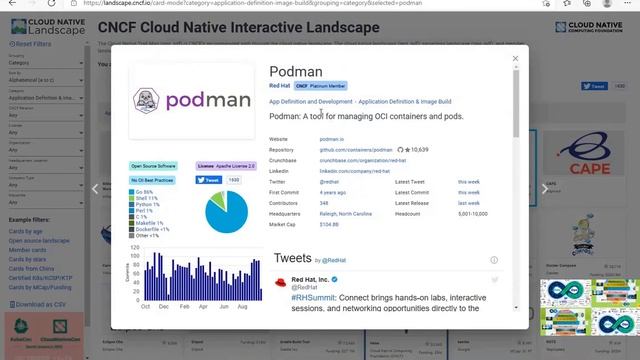Click Open source landscape example filter
This screenshot has height=360, width=640.
point(39,241)
